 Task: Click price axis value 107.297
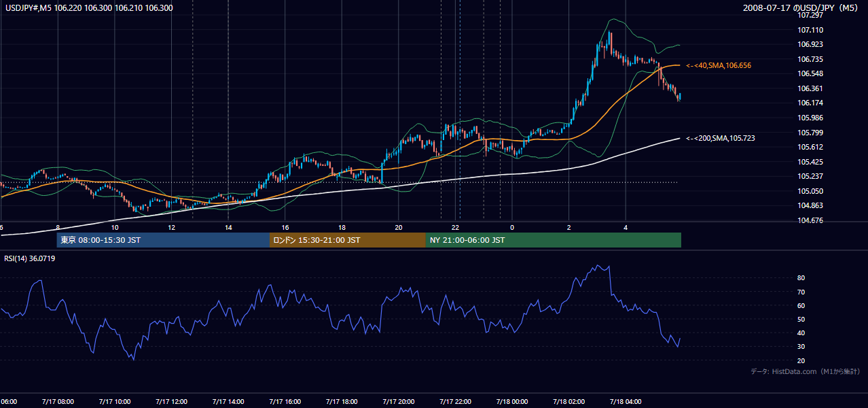click(811, 15)
